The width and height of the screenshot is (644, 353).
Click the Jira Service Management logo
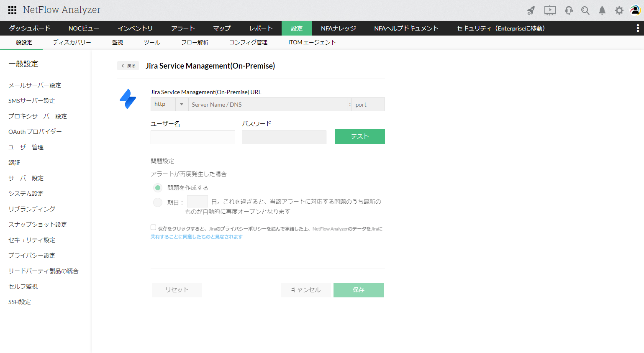128,99
